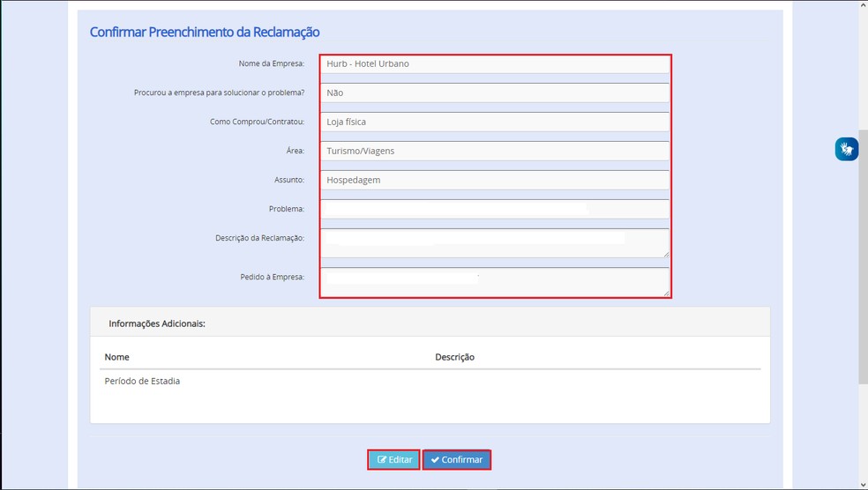Select the Área field 'Turismo/Viagens'
868x490 pixels.
tap(495, 151)
